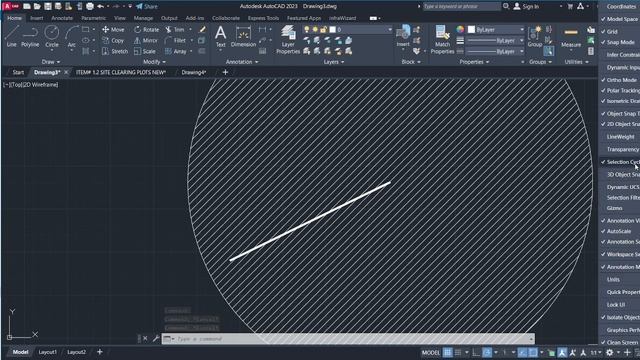Viewport: 640px width, 360px height.
Task: Click the Undo arrow icon
Action: [x=100, y=6]
